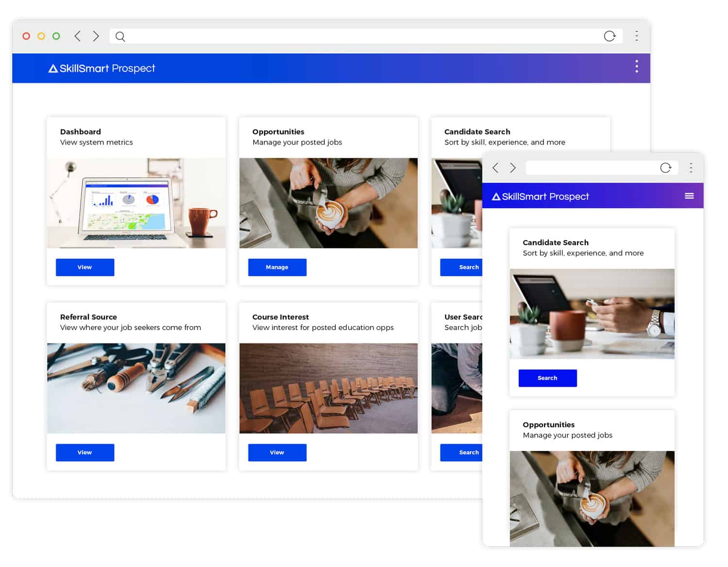Click the yellow window control dot

[x=41, y=36]
